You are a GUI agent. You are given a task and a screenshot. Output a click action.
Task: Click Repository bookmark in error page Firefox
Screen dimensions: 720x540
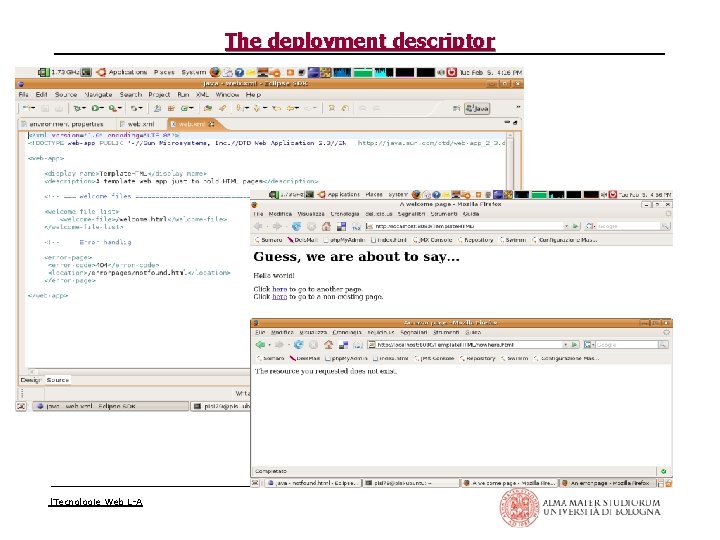click(478, 358)
